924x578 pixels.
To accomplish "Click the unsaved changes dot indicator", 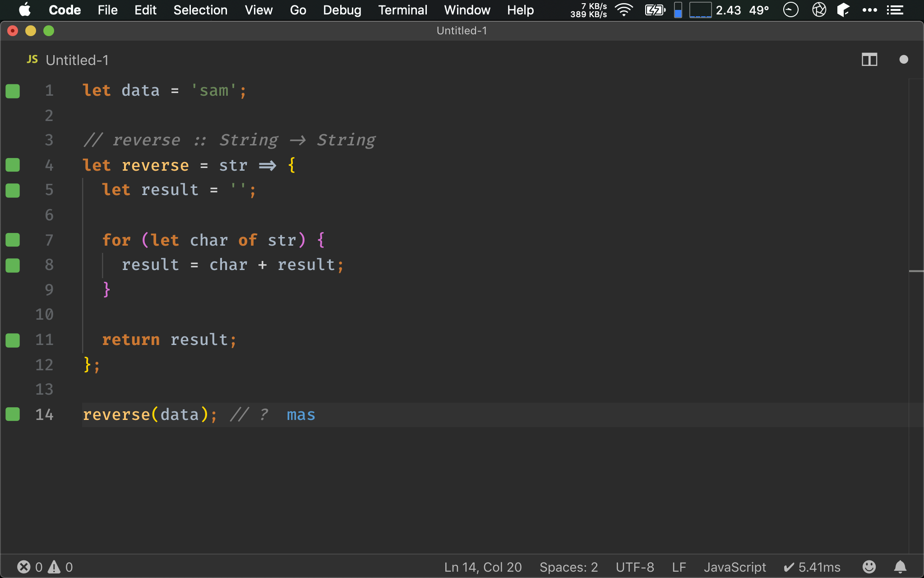I will coord(904,60).
